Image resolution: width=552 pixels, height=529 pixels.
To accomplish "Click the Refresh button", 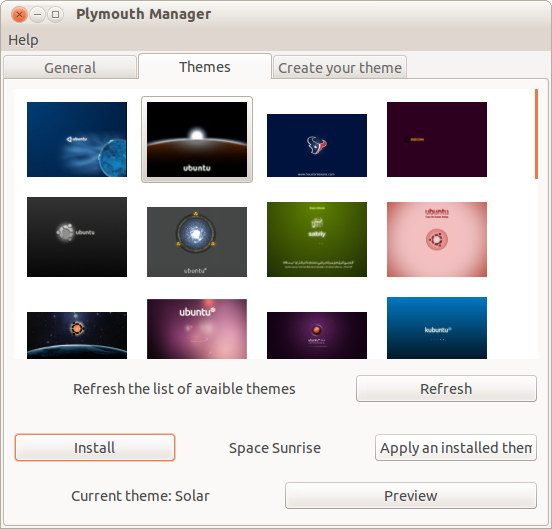I will [x=446, y=389].
